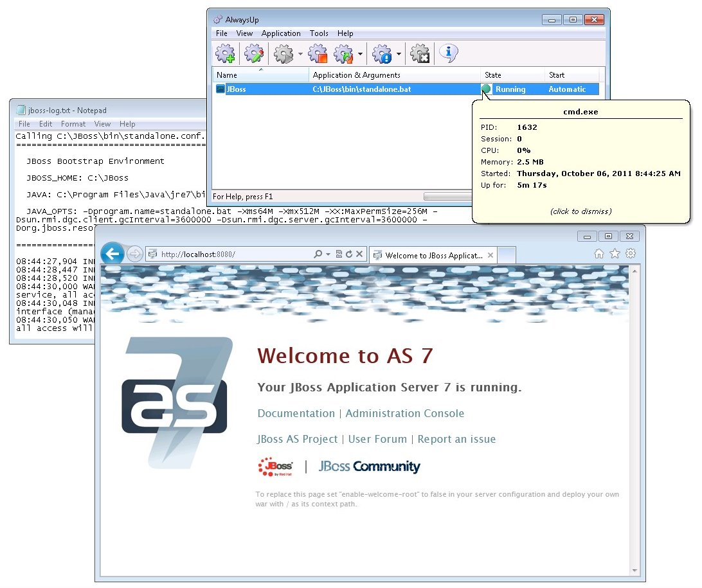Refresh the localhost page in the browser

[349, 254]
